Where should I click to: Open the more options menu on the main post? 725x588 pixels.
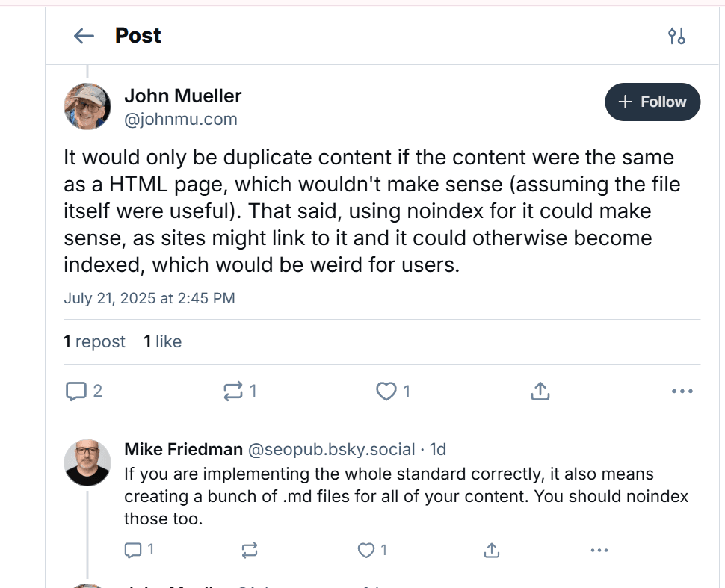681,391
